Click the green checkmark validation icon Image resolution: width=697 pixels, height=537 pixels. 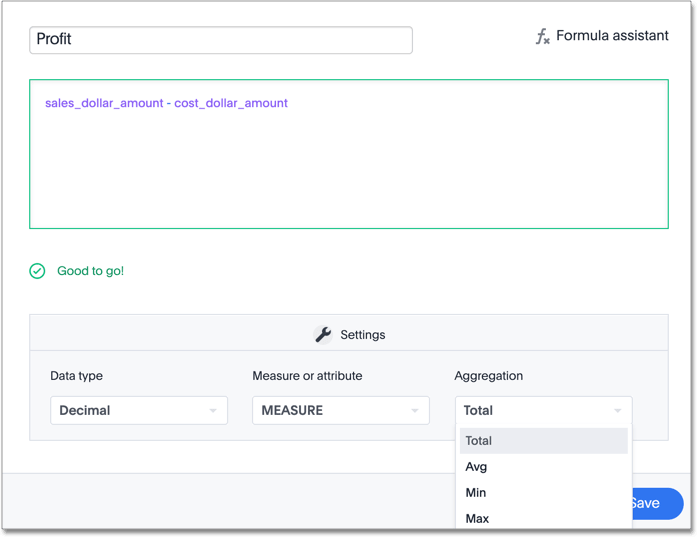coord(38,271)
